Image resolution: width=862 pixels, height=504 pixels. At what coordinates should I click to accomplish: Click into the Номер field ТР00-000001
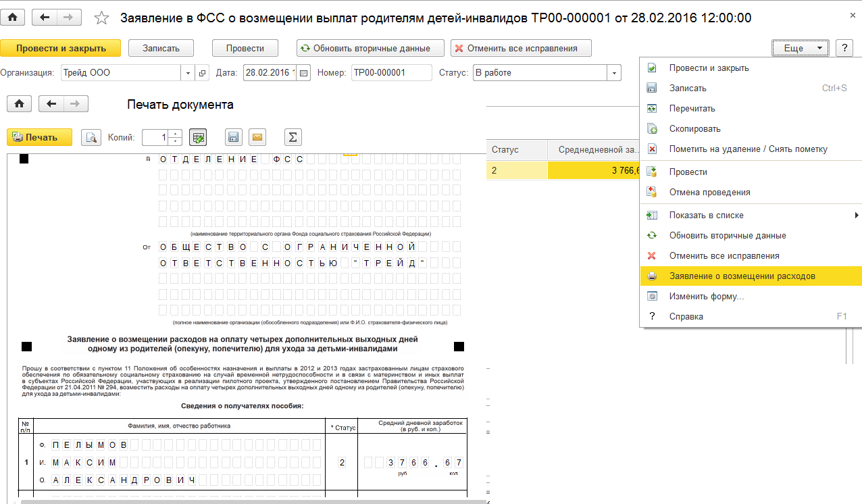point(391,73)
